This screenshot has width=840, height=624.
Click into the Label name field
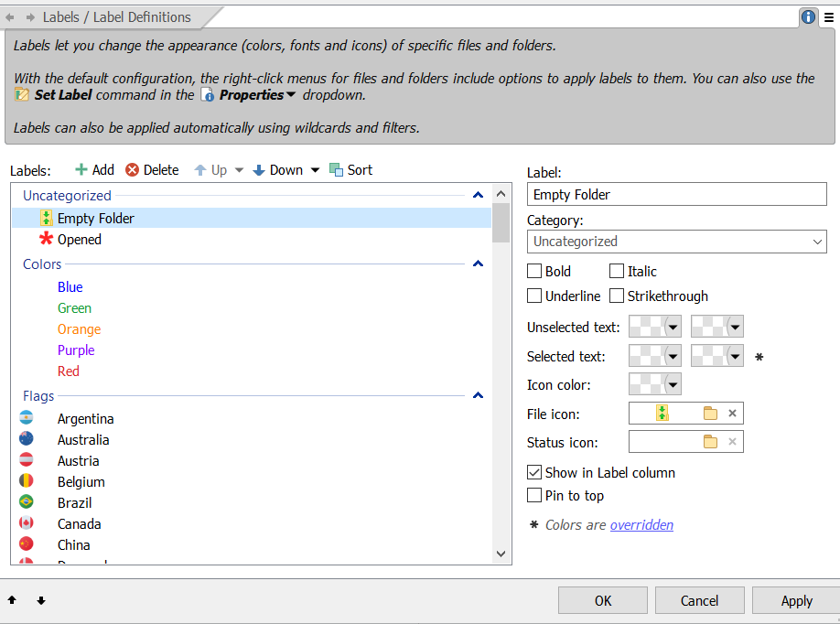pyautogui.click(x=676, y=195)
